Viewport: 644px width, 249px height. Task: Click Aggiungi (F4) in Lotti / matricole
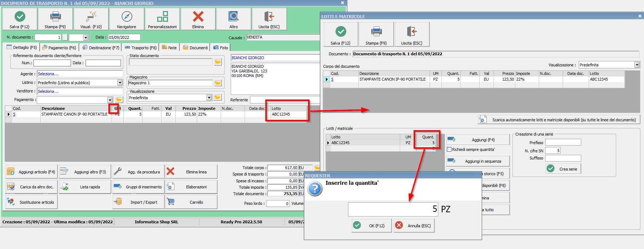click(x=478, y=140)
